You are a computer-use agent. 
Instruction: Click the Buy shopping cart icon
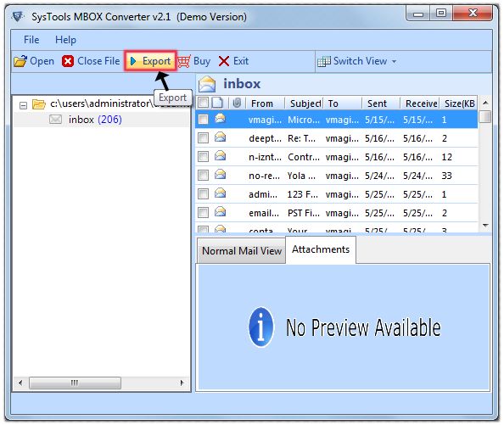tap(184, 61)
